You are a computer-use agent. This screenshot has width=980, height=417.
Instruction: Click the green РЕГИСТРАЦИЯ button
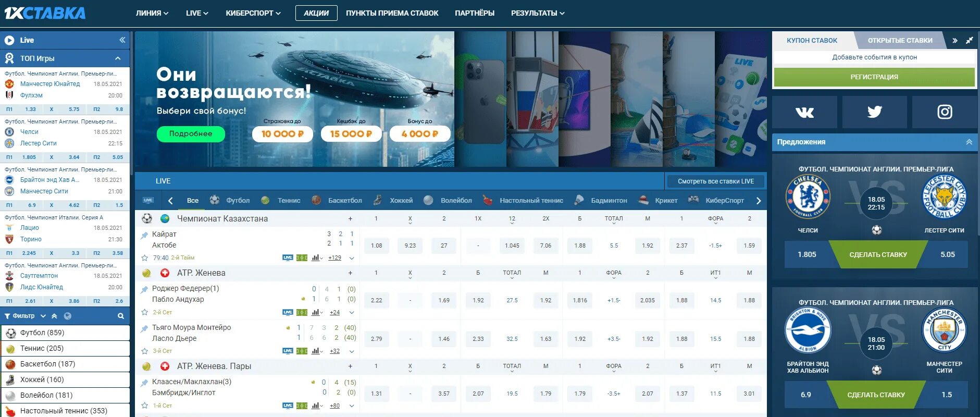(x=874, y=77)
